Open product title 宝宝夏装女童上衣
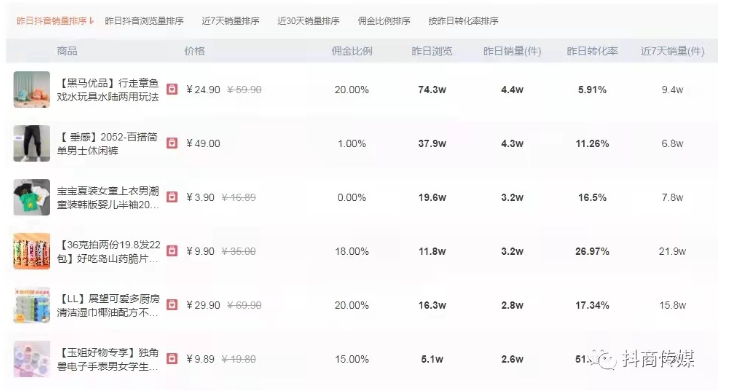This screenshot has height=392, width=745. 108,198
